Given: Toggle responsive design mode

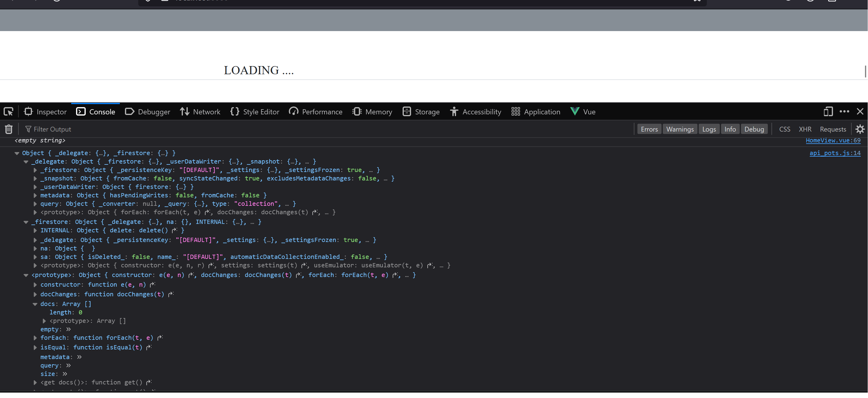Looking at the screenshot, I should 828,112.
